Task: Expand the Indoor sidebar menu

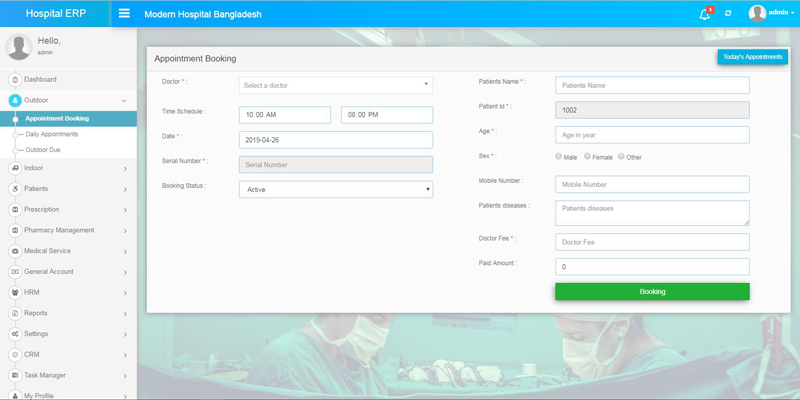Action: [x=68, y=168]
